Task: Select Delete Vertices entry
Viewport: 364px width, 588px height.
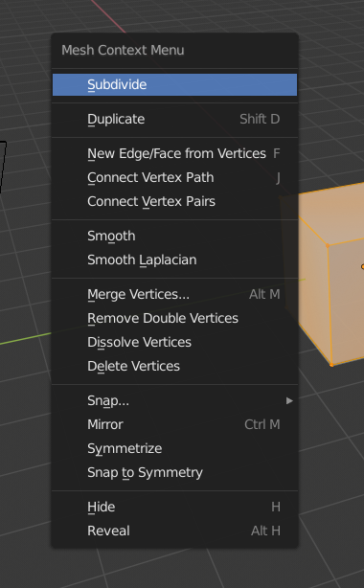Action: click(x=174, y=366)
